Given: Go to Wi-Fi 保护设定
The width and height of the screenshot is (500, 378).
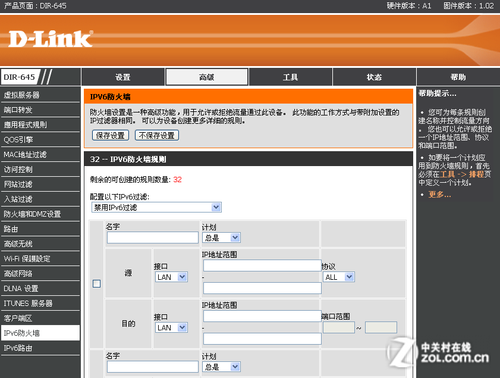Looking at the screenshot, I should [40, 259].
